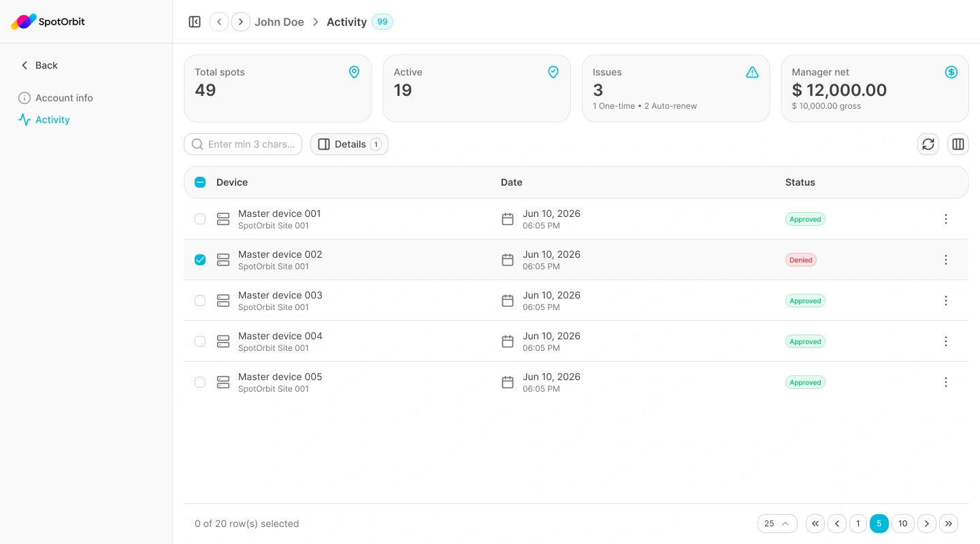Sort by the Date column header
Viewport: 980px width, 544px height.
pos(512,182)
